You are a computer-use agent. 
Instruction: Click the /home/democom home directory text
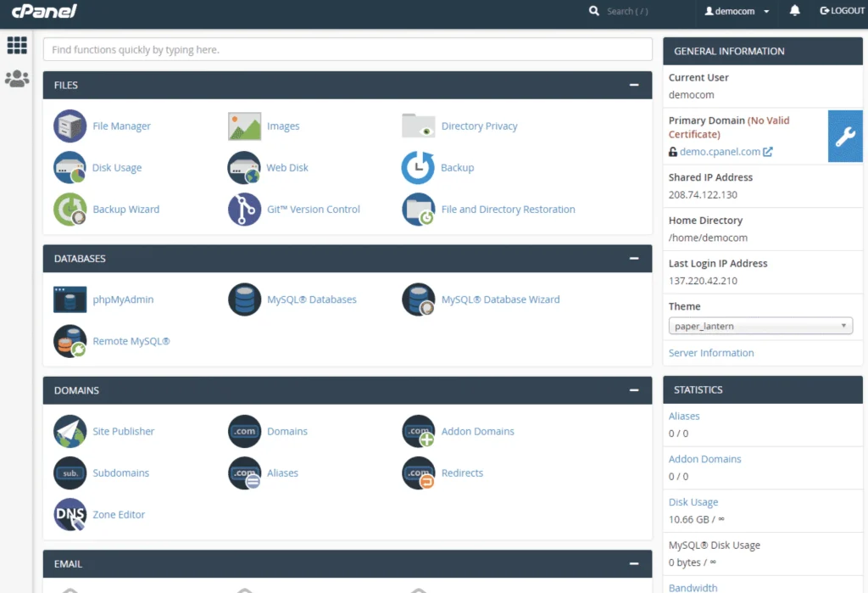pos(708,238)
